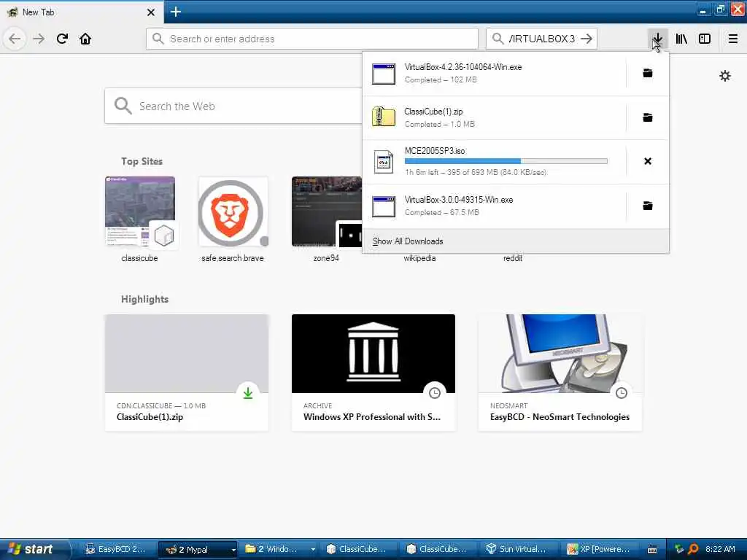Click the VirtualBox-4.2.36 exe file icon
The image size is (747, 560).
tap(384, 74)
